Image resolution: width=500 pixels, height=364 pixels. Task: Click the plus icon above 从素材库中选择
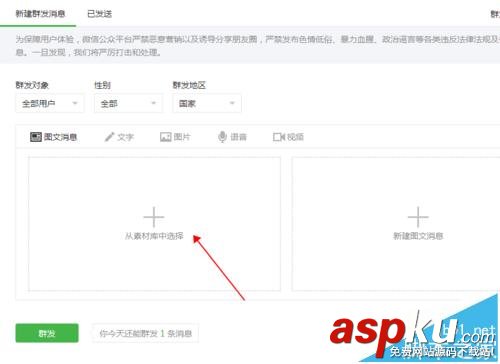(154, 217)
